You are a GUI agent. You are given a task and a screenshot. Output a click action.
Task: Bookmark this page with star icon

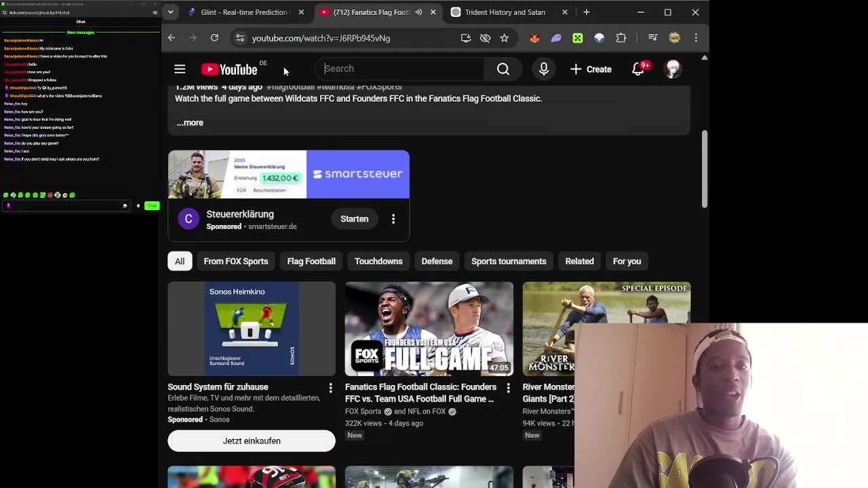point(505,38)
